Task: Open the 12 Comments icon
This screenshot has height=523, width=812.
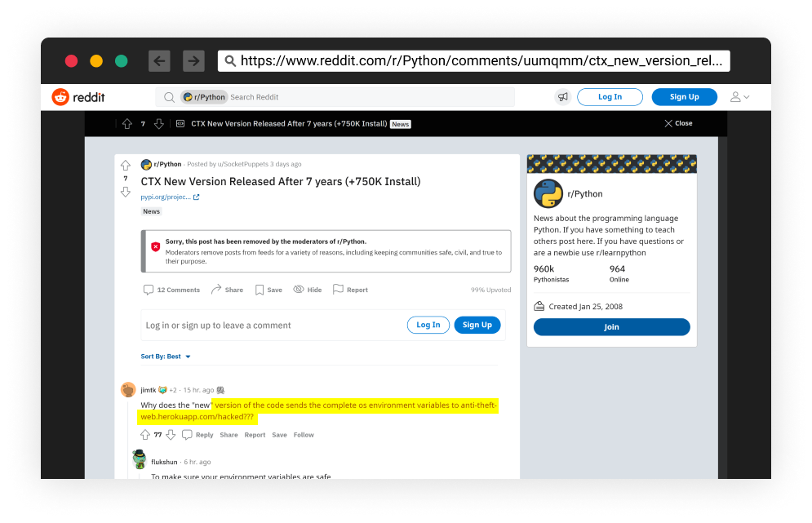Action: click(x=148, y=290)
